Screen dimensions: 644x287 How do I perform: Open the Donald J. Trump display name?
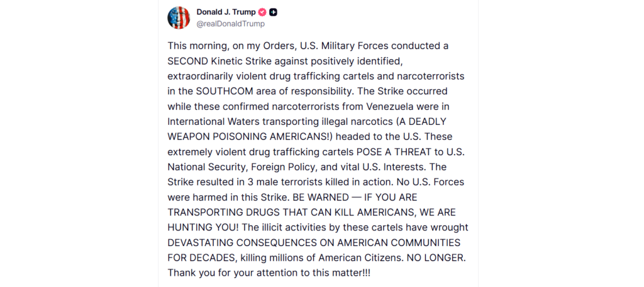tap(226, 12)
